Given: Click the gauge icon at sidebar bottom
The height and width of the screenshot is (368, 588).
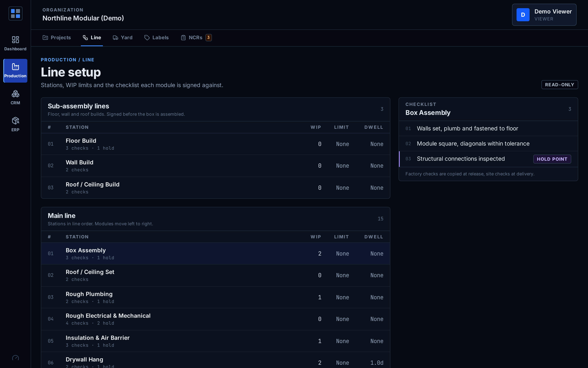Looking at the screenshot, I should tap(15, 358).
